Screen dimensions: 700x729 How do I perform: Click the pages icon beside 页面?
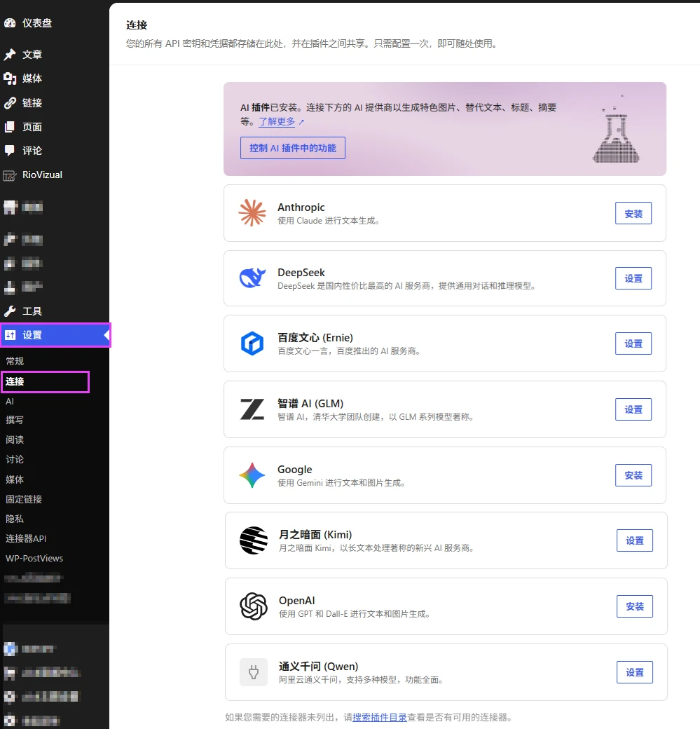(x=10, y=127)
